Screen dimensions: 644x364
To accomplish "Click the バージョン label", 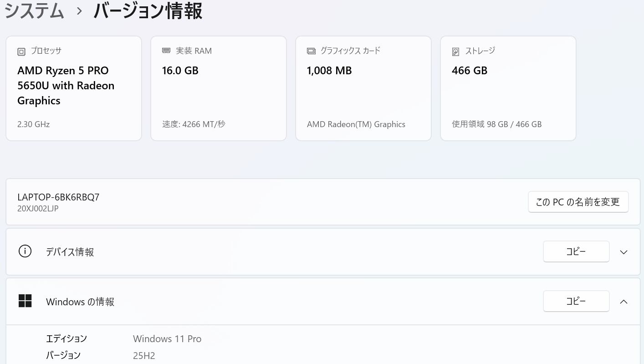I will (x=63, y=355).
